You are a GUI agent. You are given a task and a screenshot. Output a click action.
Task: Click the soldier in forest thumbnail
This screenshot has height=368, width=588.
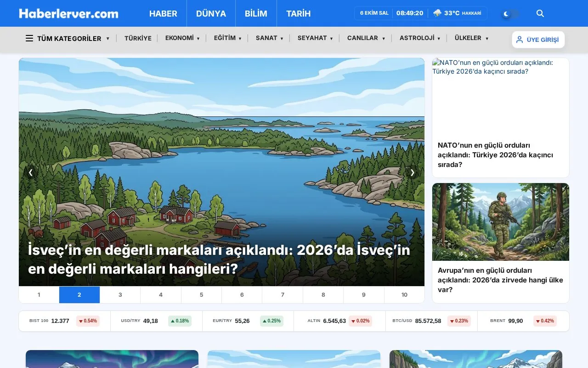(501, 222)
